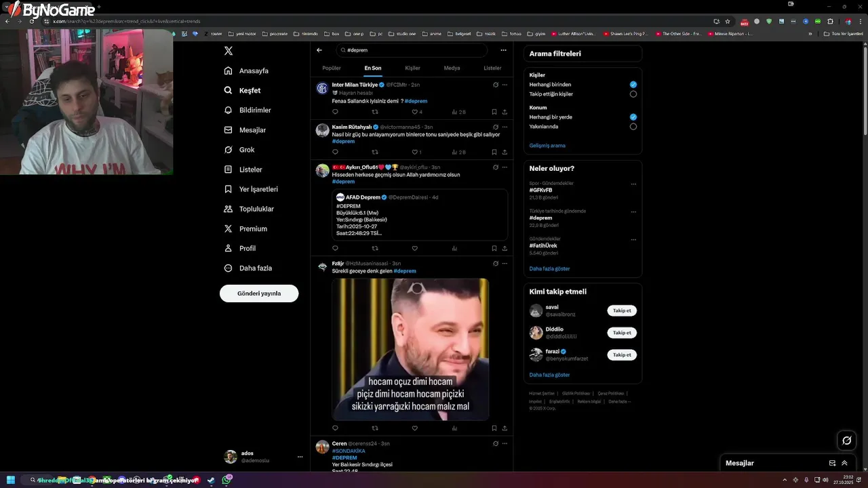Share the Inter Milan Türkiye post
The width and height of the screenshot is (868, 488).
505,112
